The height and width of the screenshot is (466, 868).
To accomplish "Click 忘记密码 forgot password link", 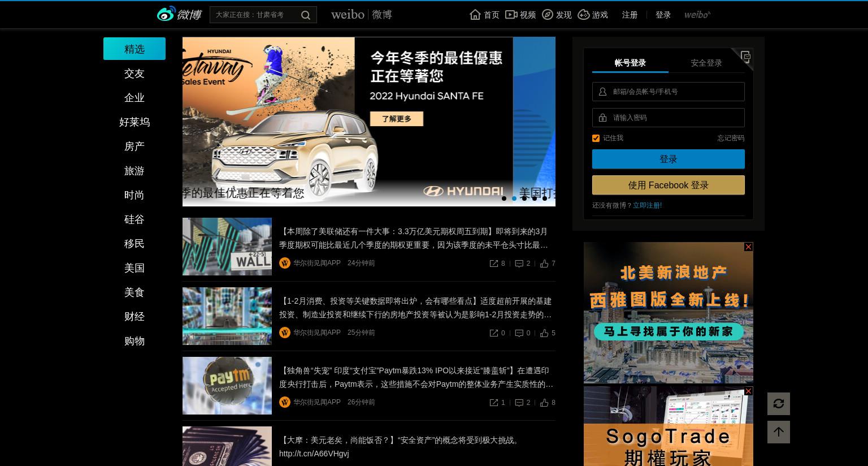I will coord(731,138).
